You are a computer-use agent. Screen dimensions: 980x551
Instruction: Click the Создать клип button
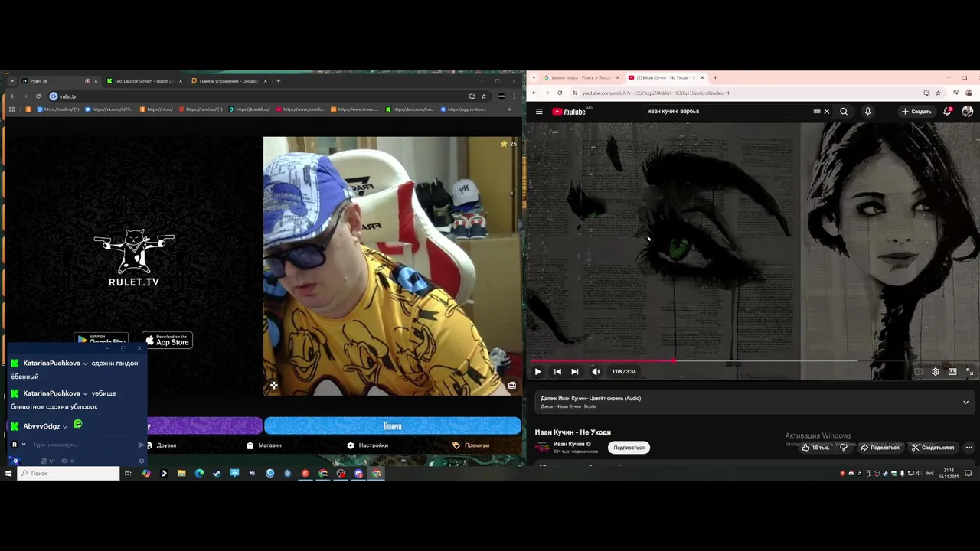coord(933,448)
